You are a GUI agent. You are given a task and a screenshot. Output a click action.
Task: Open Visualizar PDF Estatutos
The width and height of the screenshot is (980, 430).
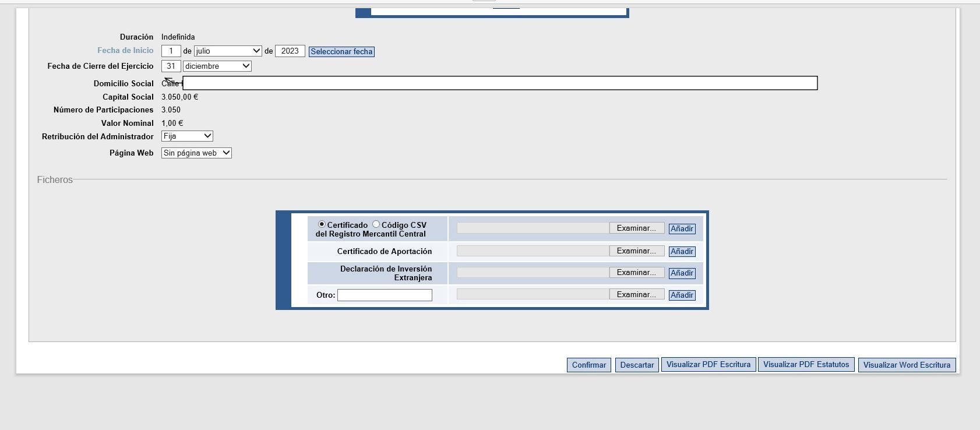click(806, 365)
